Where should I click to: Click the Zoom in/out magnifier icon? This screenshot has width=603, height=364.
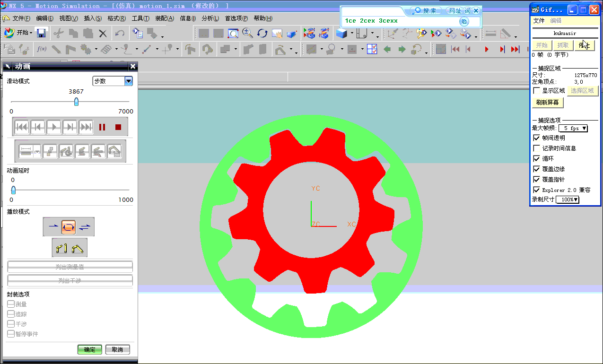[x=247, y=33]
